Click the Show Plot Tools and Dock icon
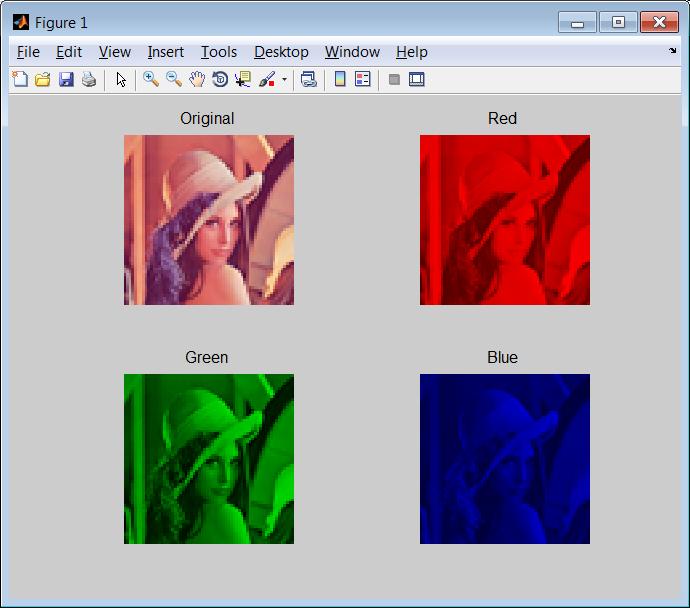 417,80
